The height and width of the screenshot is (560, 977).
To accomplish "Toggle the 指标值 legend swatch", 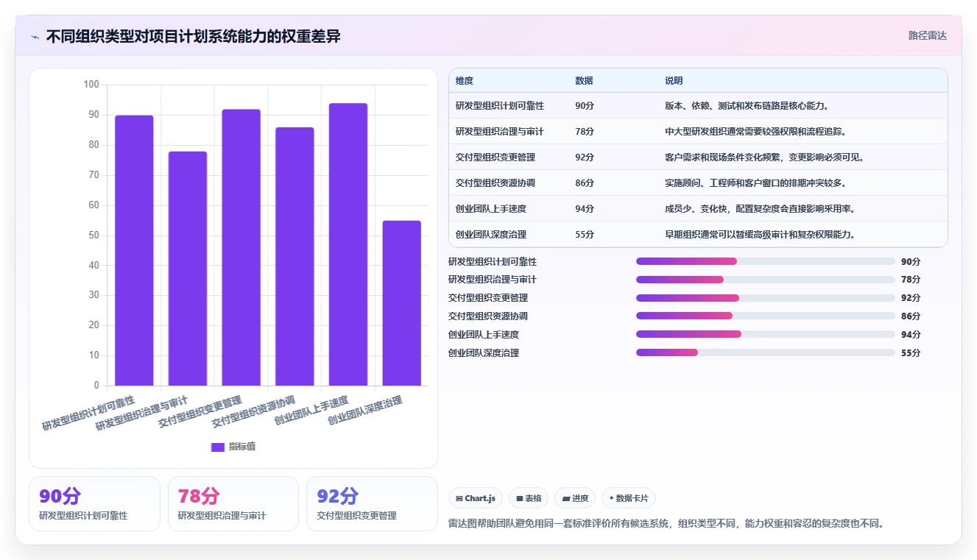I will coord(217,447).
